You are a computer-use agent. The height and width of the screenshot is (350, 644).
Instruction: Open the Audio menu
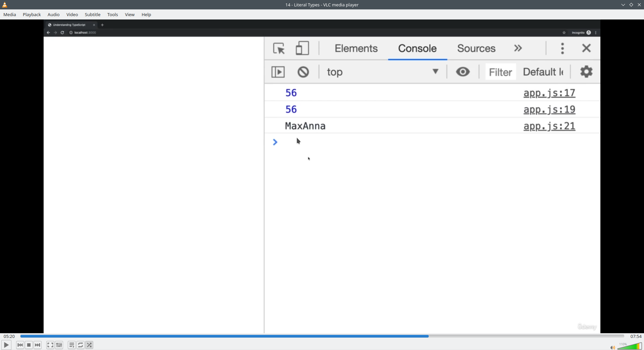[x=54, y=14]
